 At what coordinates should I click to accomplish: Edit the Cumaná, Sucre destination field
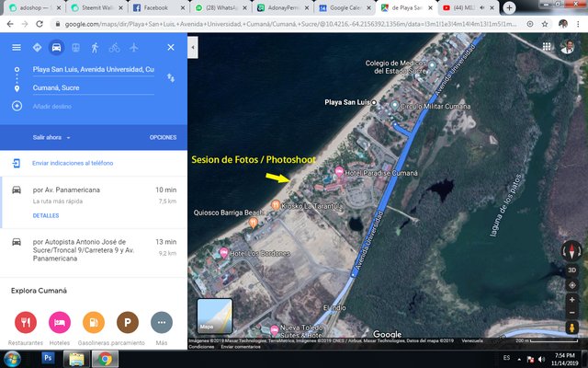(94, 88)
